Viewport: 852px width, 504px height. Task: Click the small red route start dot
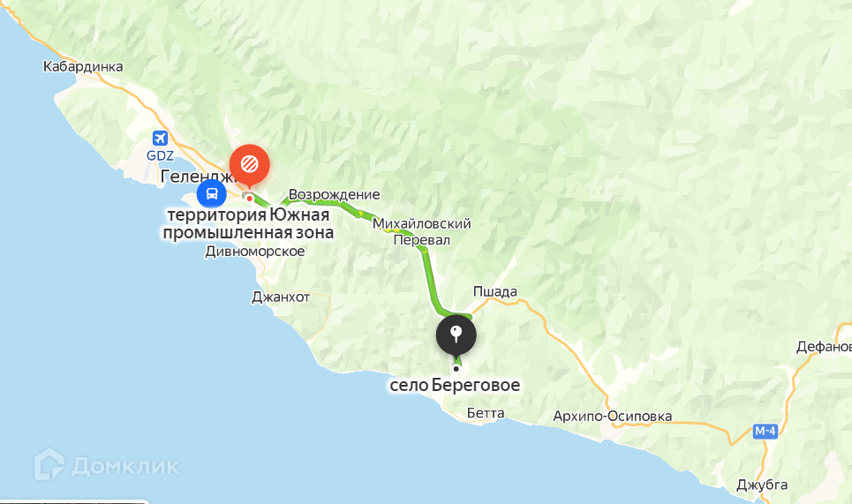tap(249, 199)
